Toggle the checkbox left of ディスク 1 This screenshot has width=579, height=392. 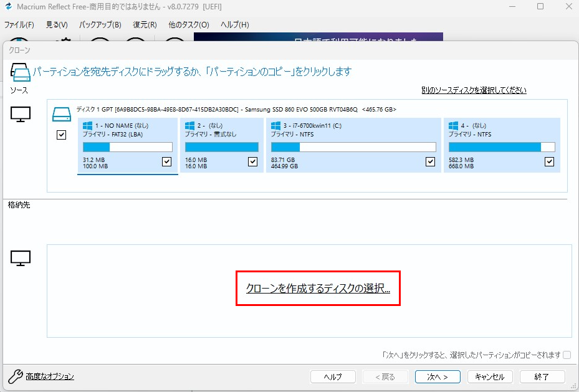click(x=61, y=135)
